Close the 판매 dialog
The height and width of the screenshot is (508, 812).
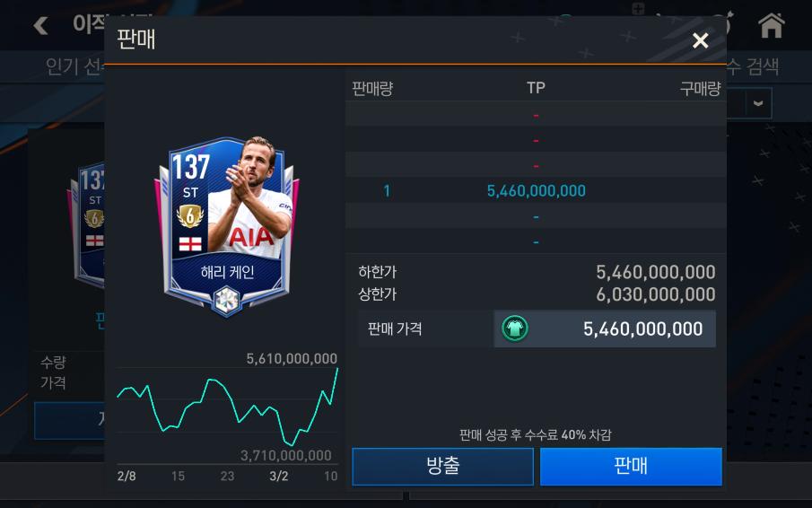pos(700,40)
